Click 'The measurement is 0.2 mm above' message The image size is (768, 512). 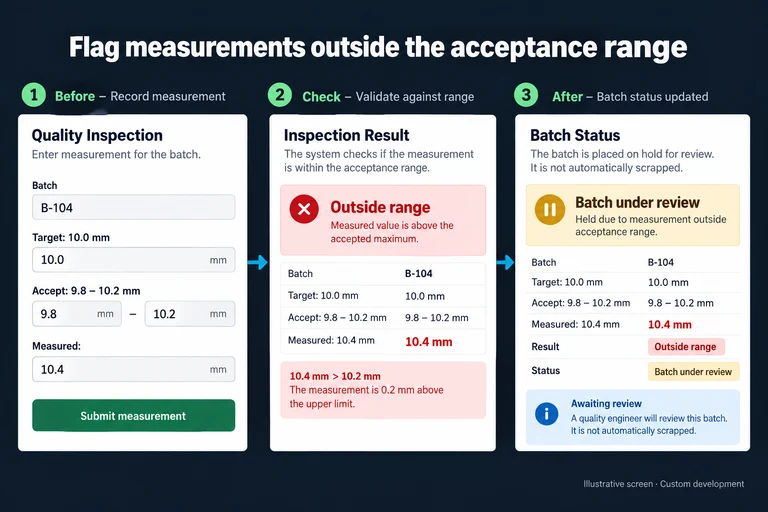(x=366, y=390)
